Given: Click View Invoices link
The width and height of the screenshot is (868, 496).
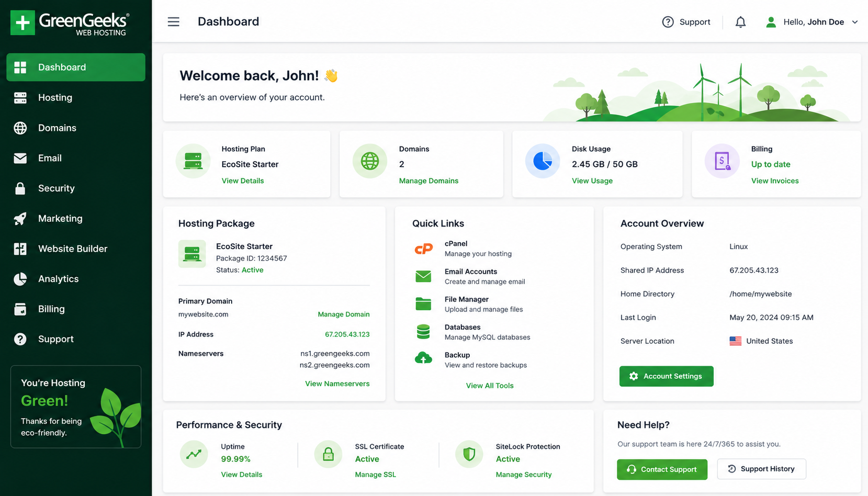Looking at the screenshot, I should [x=775, y=181].
